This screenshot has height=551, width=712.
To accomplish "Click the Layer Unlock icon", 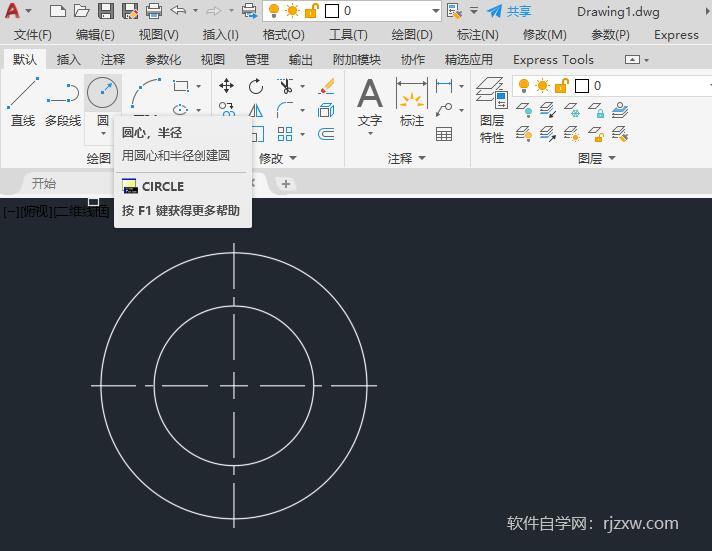I will click(x=596, y=134).
